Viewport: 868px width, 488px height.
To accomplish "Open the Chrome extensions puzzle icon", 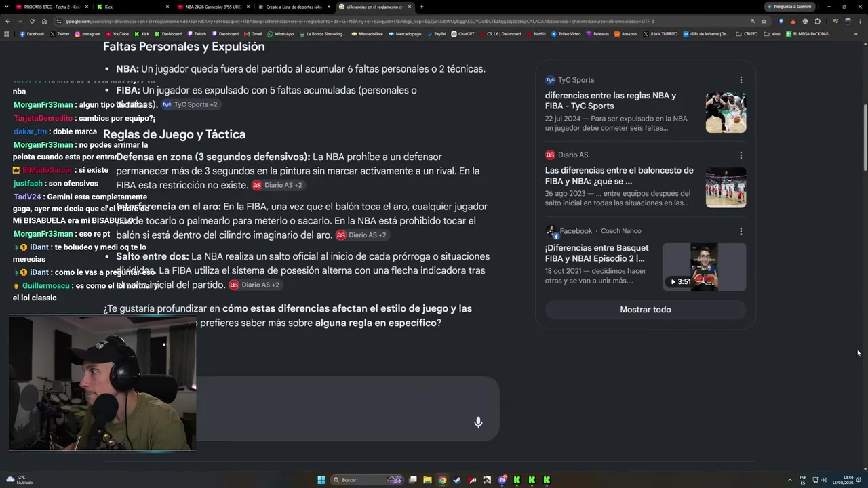I will [817, 21].
